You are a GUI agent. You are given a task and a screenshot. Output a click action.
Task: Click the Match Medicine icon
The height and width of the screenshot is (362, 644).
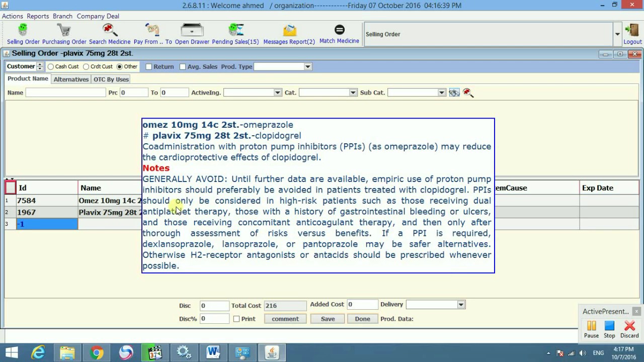click(339, 34)
